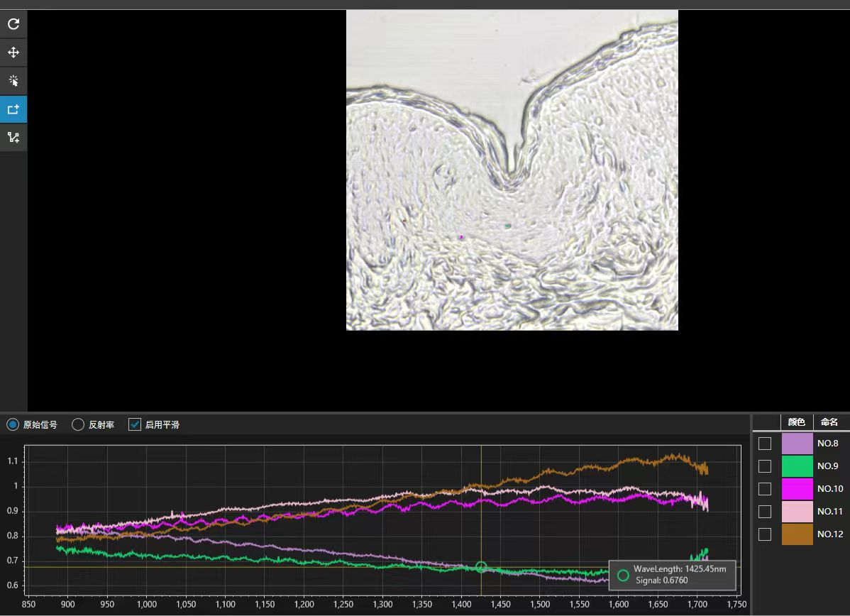Viewport: 850px width, 616px height.
Task: Tick the NO.9 row checkbox
Action: [765, 466]
